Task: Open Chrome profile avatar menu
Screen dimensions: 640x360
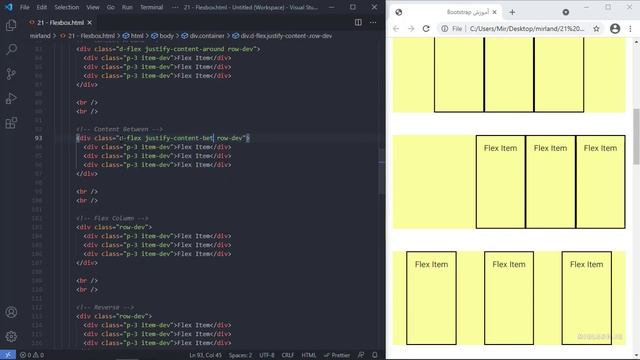Action: [x=615, y=29]
